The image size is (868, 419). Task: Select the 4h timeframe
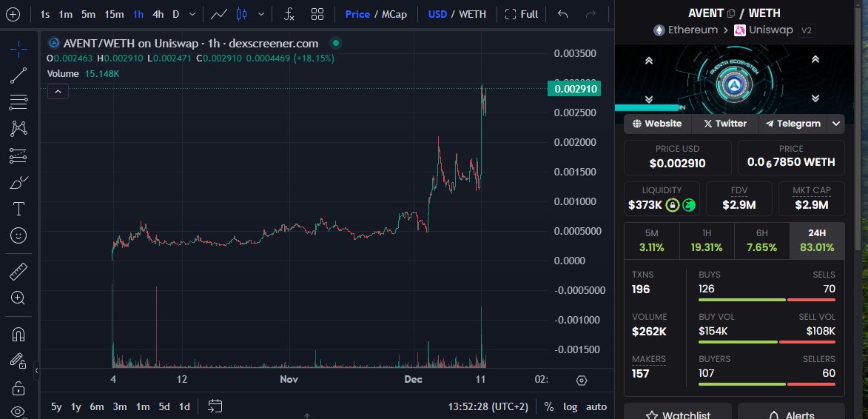158,14
